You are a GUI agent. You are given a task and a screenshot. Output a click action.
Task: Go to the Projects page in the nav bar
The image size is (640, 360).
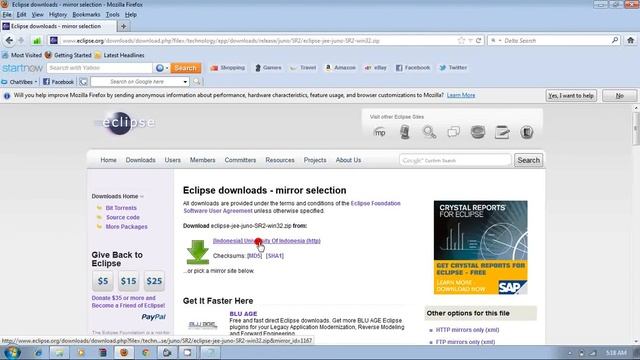click(315, 160)
